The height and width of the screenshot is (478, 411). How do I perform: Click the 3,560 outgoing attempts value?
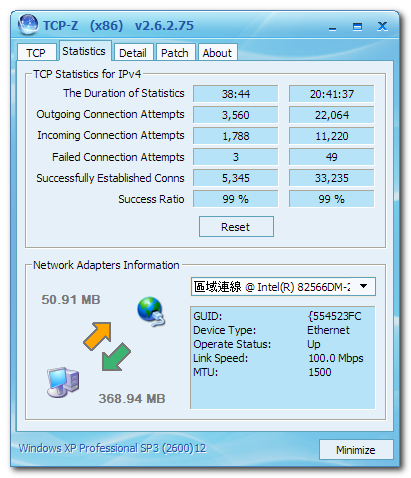[x=235, y=115]
